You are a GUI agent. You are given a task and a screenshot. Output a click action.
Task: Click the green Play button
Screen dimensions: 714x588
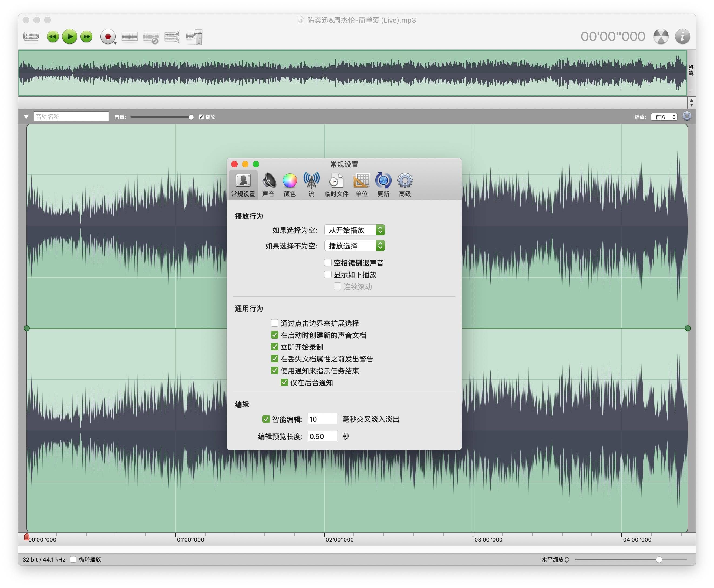pyautogui.click(x=70, y=36)
